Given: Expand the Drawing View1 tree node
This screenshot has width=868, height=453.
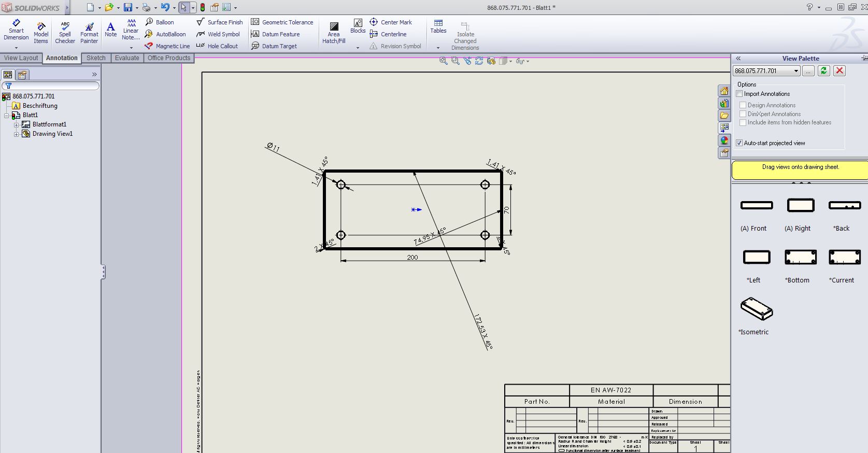Looking at the screenshot, I should 16,134.
